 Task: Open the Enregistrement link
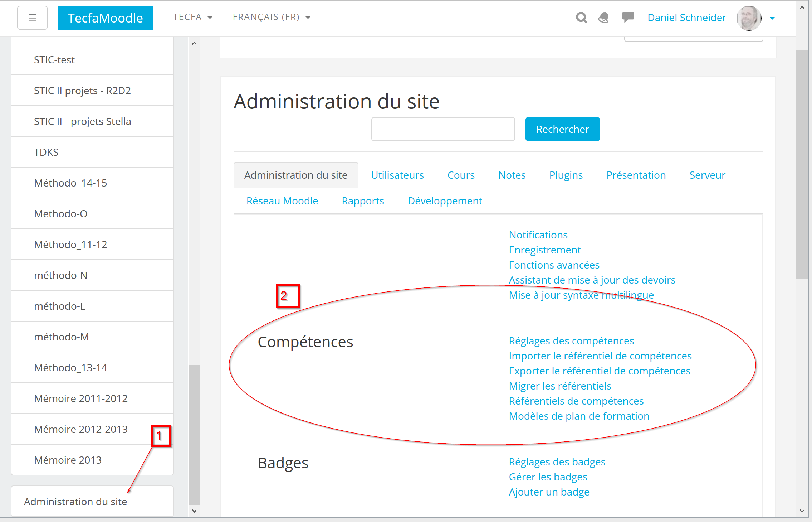click(x=545, y=250)
